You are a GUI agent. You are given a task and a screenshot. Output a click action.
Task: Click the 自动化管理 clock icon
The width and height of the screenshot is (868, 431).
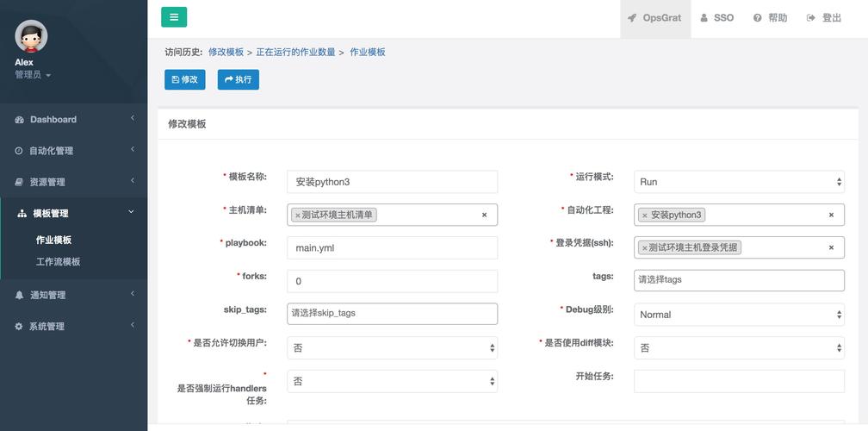19,151
